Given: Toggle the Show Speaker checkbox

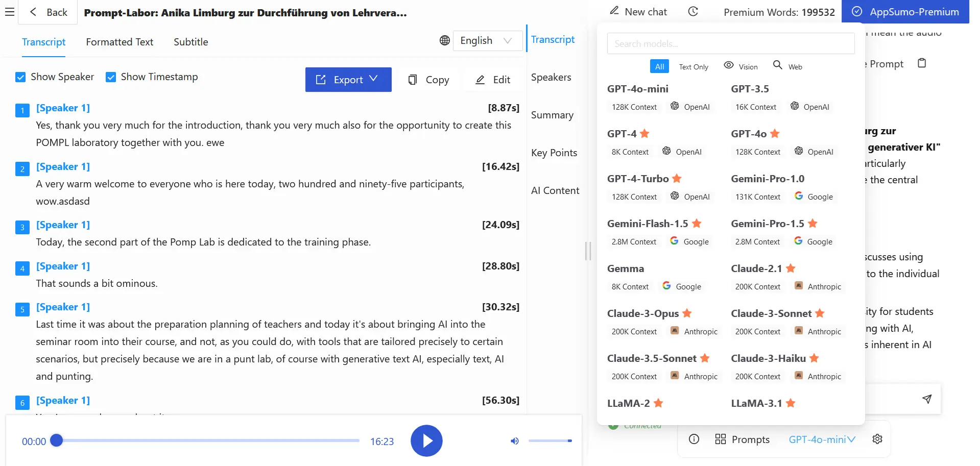Looking at the screenshot, I should click(20, 77).
